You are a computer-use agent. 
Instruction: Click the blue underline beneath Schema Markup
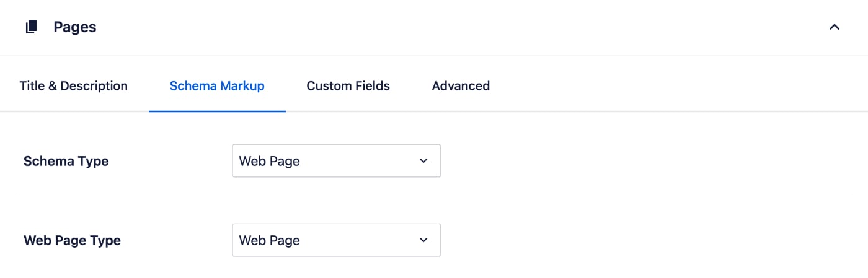pos(217,111)
